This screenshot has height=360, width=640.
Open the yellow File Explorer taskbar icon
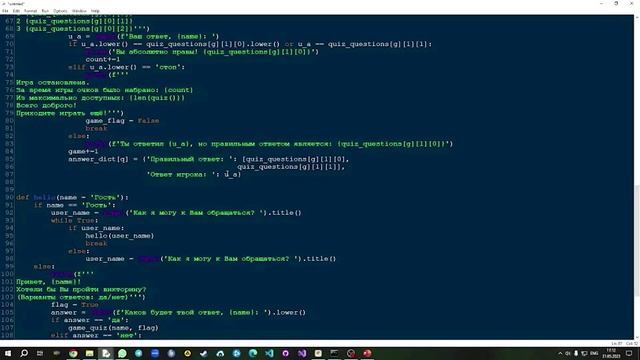click(x=89, y=353)
